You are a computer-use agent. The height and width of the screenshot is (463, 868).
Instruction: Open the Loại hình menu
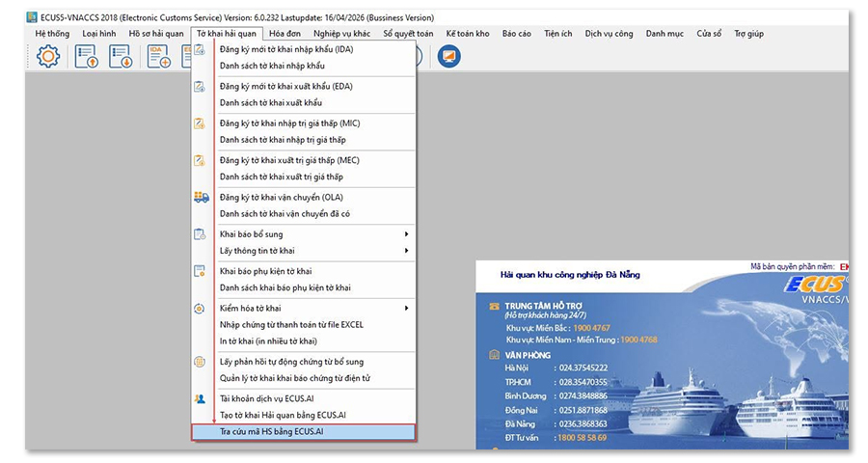pos(99,34)
